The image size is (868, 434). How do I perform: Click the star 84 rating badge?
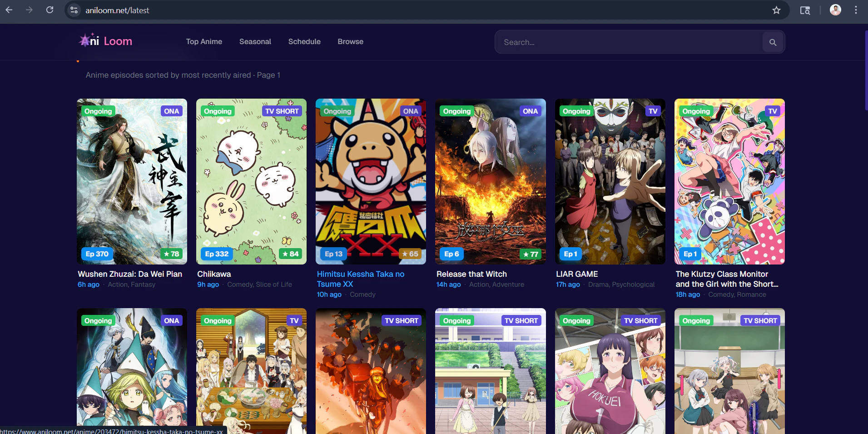[x=291, y=254]
